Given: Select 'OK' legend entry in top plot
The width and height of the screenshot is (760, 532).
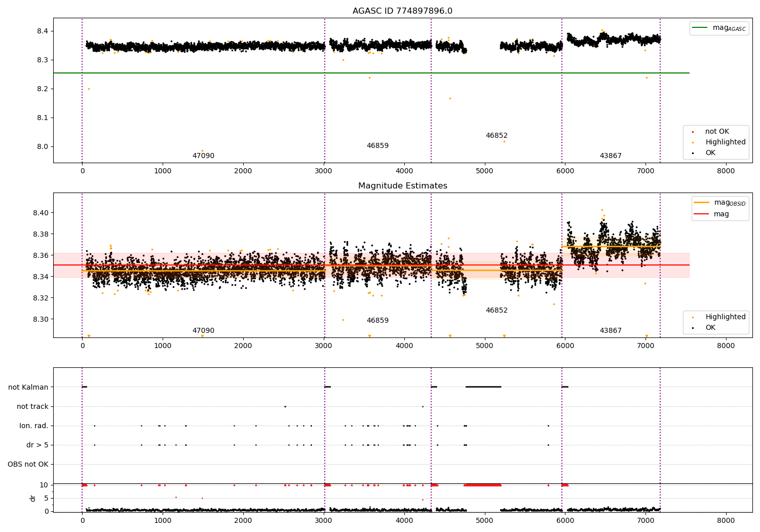Looking at the screenshot, I should (710, 153).
